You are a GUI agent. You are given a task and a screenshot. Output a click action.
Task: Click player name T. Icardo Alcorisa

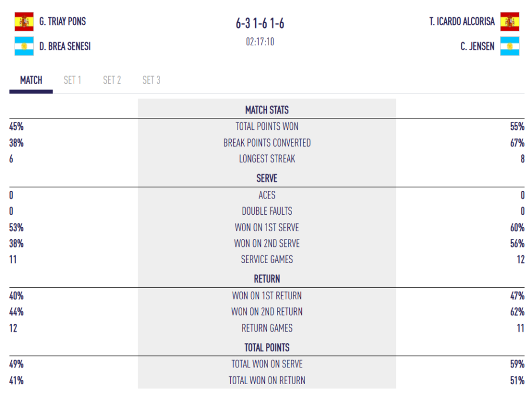point(462,21)
